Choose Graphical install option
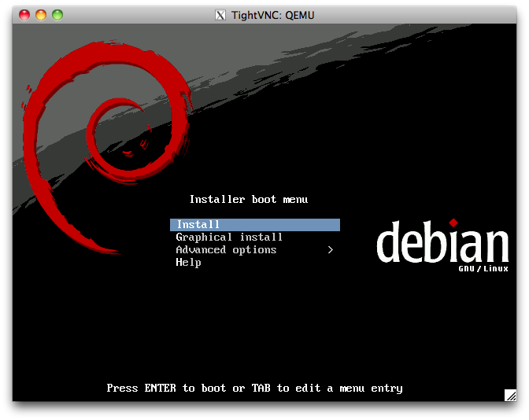The height and width of the screenshot is (420, 529). click(229, 238)
